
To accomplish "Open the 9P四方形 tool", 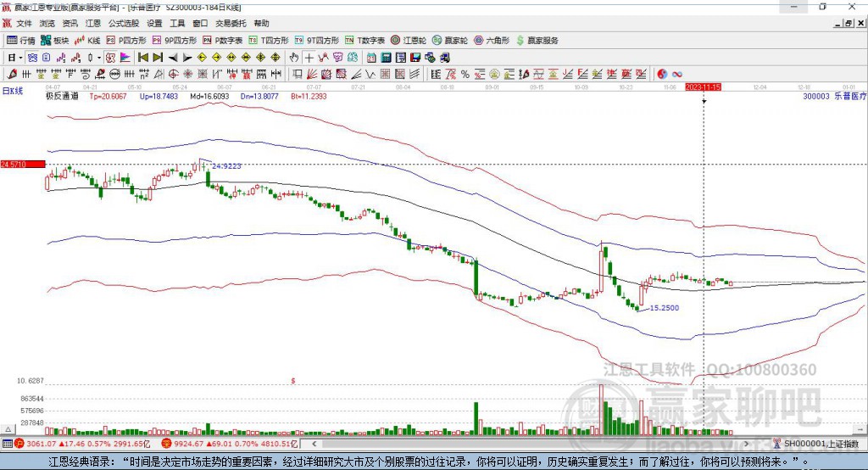I will (175, 41).
